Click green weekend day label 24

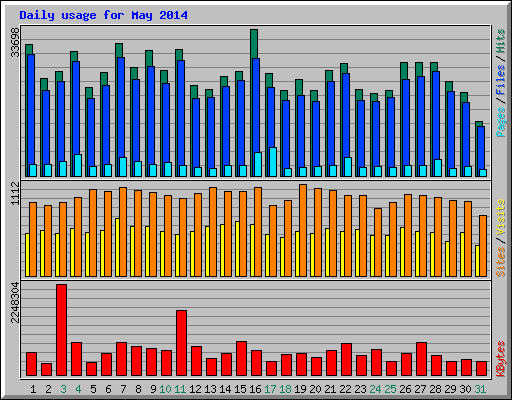tap(375, 389)
